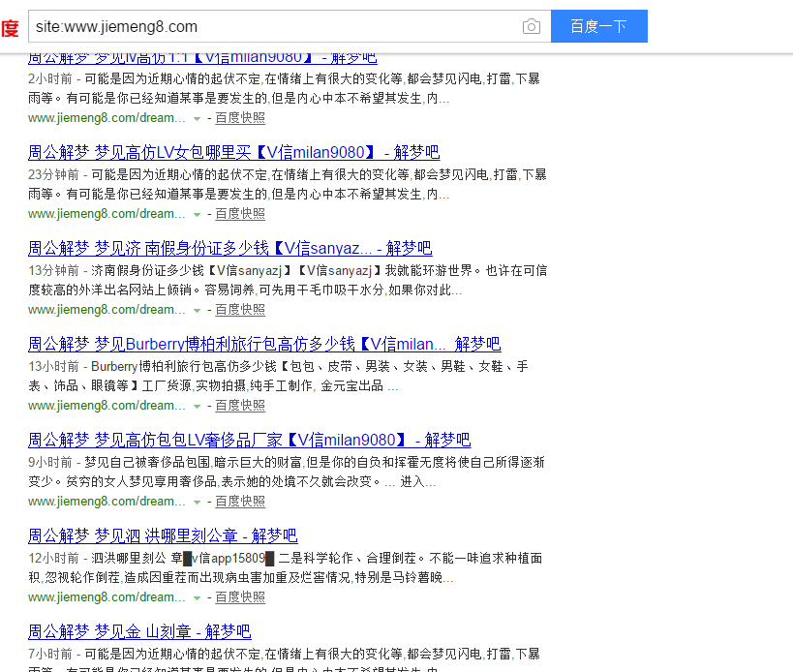Click 百度快照 under the 泗洪刻公章 result
793x672 pixels.
[239, 596]
